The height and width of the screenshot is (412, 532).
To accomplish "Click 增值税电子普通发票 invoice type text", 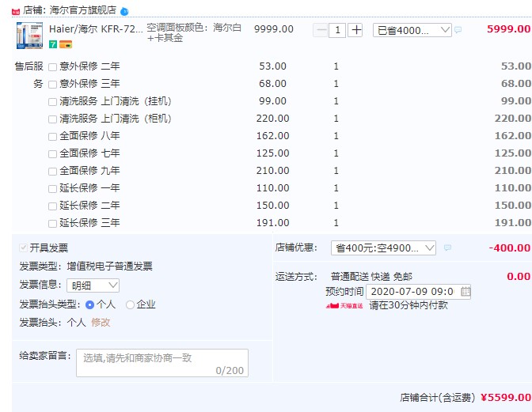I will pos(109,266).
